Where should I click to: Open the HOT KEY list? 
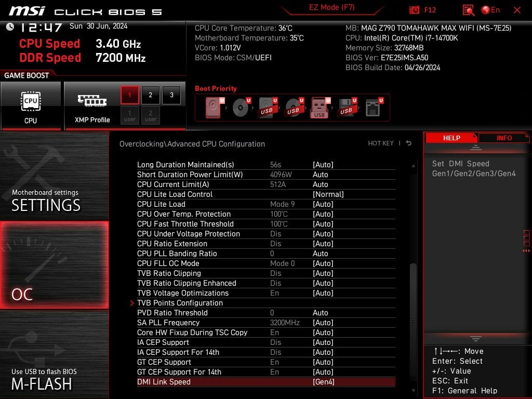click(x=381, y=143)
